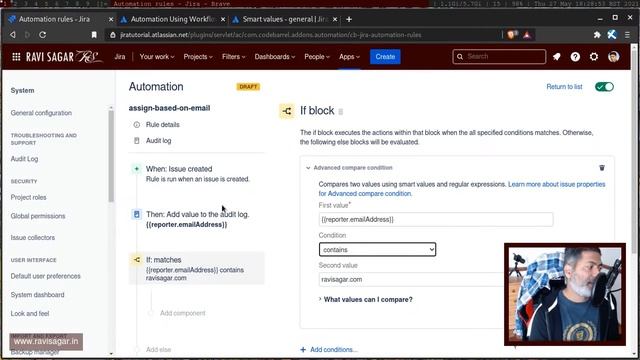Viewport: 640px width, 360px height.
Task: Click the Issue created trigger plus icon
Action: [136, 169]
